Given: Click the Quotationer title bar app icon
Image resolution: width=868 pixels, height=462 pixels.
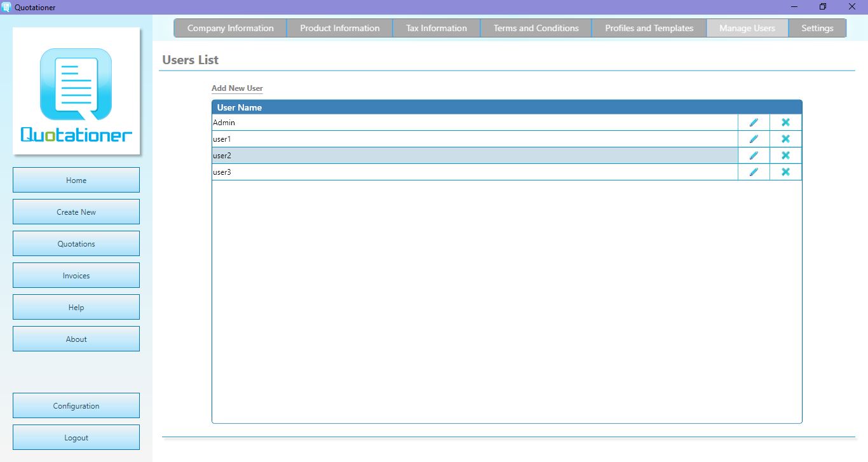Looking at the screenshot, I should pyautogui.click(x=7, y=7).
